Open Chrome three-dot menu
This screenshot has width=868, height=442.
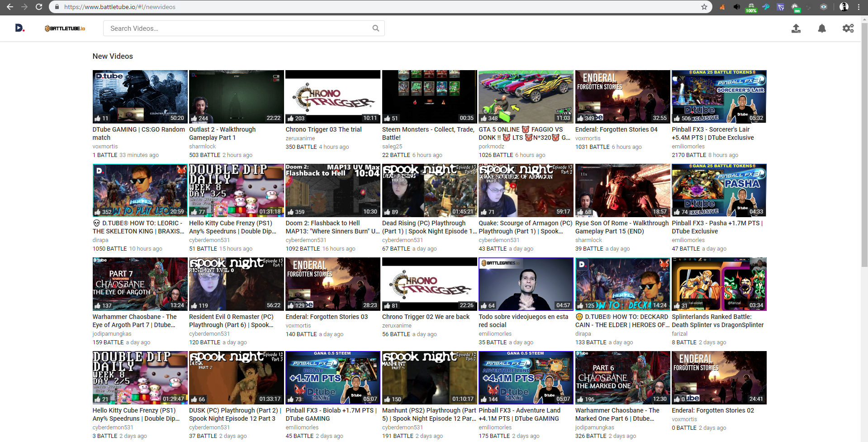coord(859,7)
